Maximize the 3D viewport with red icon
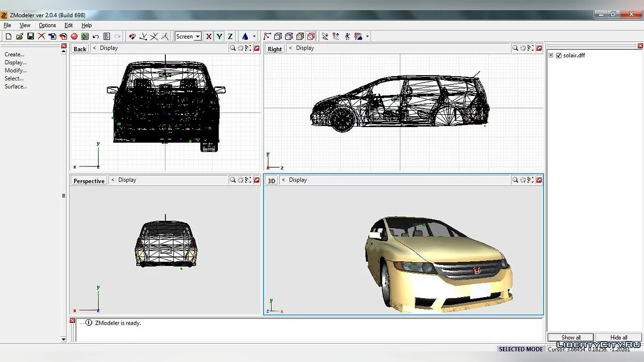Image resolution: width=644 pixels, height=362 pixels. coord(539,180)
